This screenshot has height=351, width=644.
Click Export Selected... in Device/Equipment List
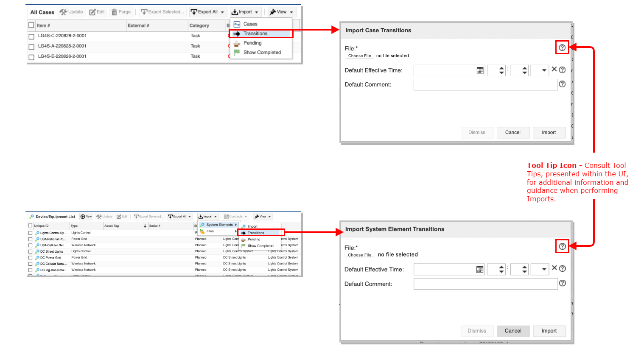click(x=148, y=217)
